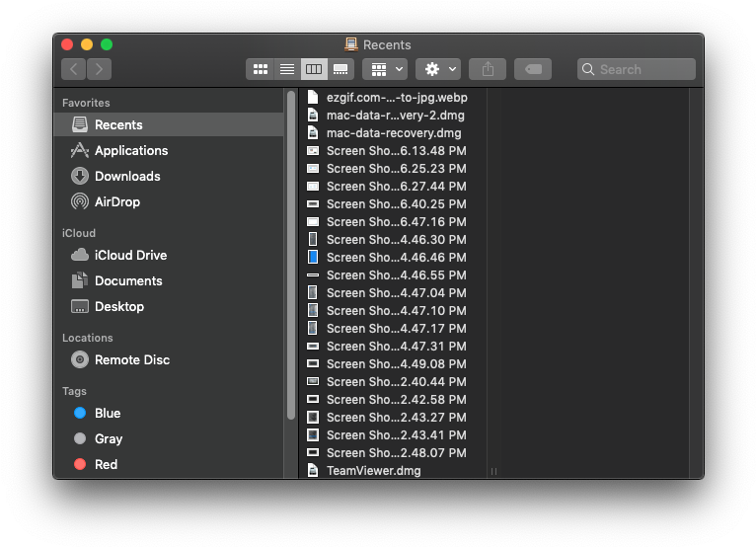Open the Action gear menu
The image size is (756, 547).
tap(438, 69)
